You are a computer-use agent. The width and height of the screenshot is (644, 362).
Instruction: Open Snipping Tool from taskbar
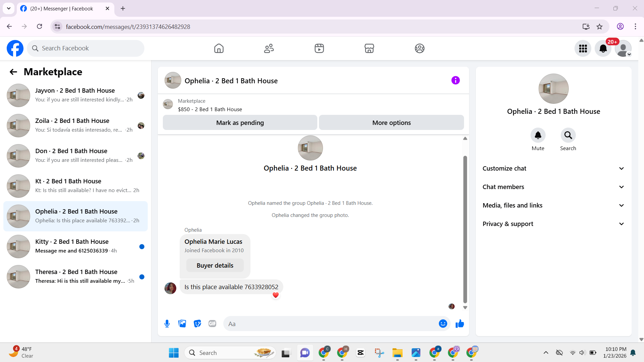[379, 353]
